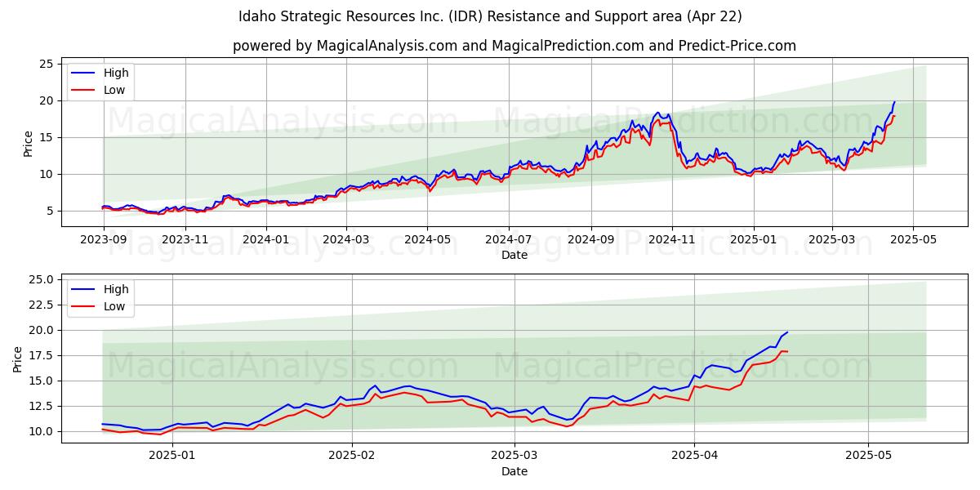Viewport: 980px width, 490px height.
Task: Click the '2025-02' x-axis label in bottom chart
Action: click(353, 456)
